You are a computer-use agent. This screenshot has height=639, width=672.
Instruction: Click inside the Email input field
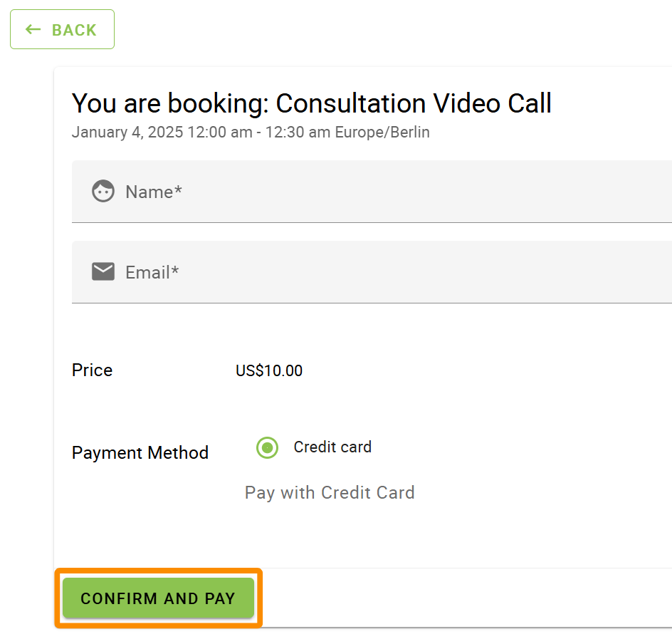pos(320,271)
